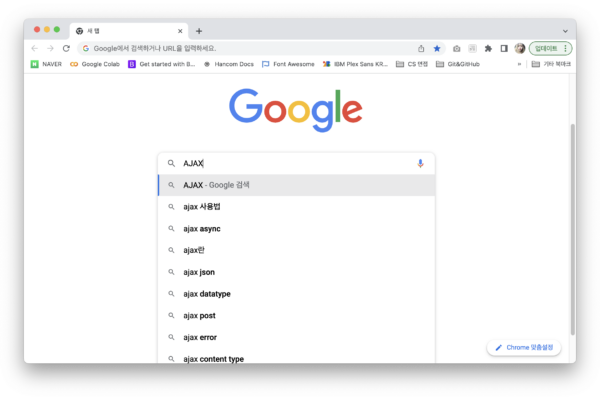Open the 기타 북마크 folder
Viewport: 600px width, 400px height.
tap(551, 64)
